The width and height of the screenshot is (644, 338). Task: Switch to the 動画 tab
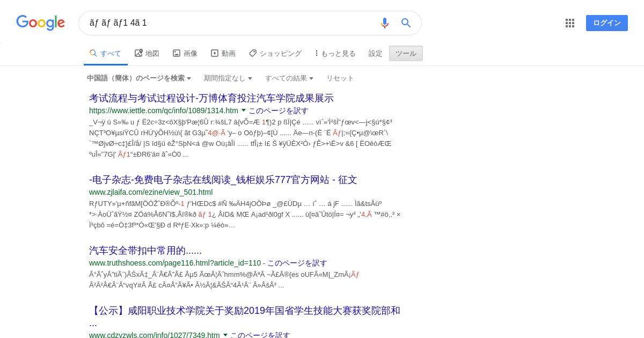pos(223,53)
